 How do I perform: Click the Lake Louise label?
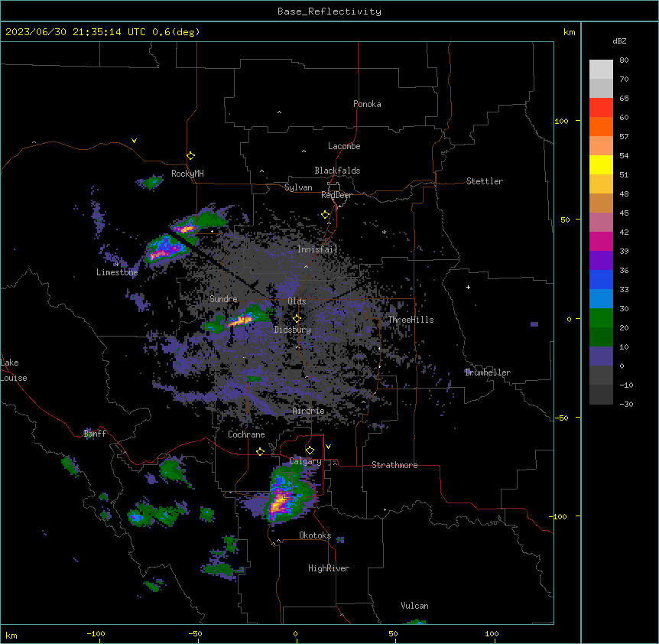tap(14, 370)
